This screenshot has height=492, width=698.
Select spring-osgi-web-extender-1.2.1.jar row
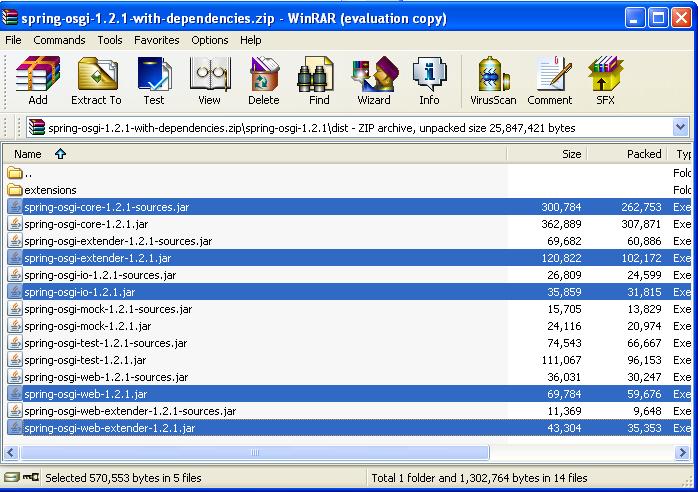(x=349, y=427)
